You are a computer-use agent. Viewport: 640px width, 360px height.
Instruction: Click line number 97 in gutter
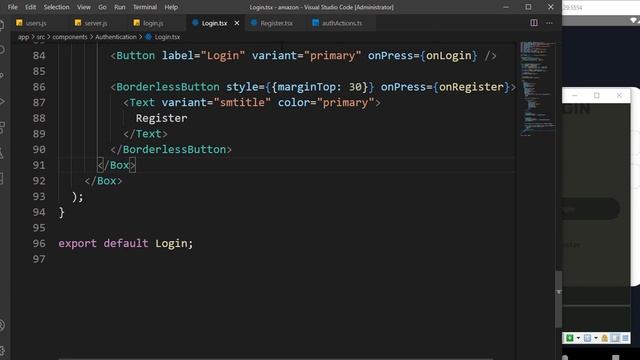pyautogui.click(x=39, y=259)
